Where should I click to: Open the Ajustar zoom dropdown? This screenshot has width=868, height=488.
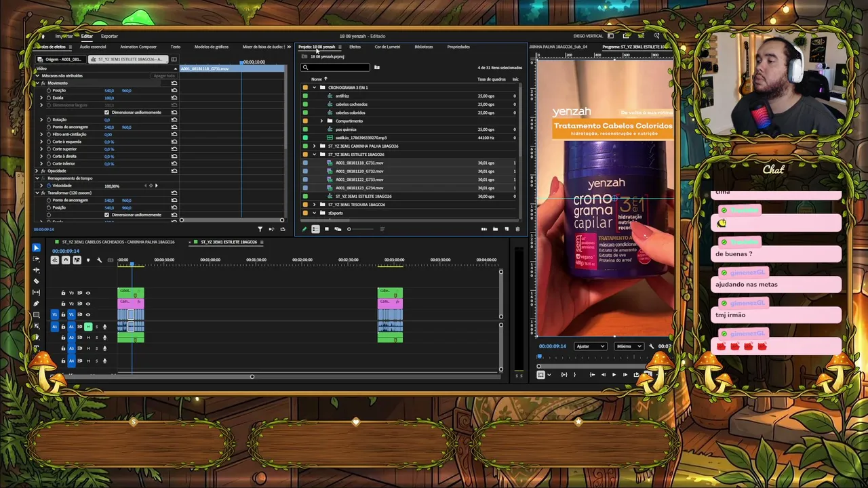[590, 346]
